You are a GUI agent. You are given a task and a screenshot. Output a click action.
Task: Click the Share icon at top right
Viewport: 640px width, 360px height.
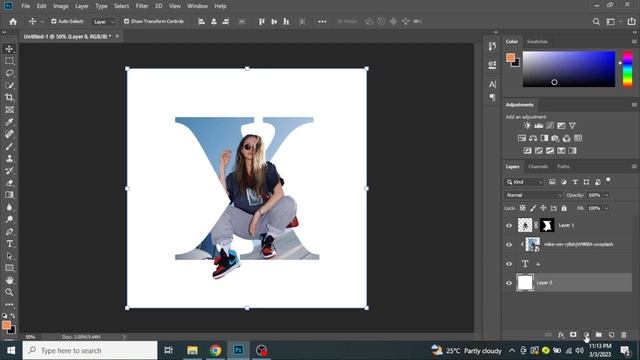tap(631, 22)
